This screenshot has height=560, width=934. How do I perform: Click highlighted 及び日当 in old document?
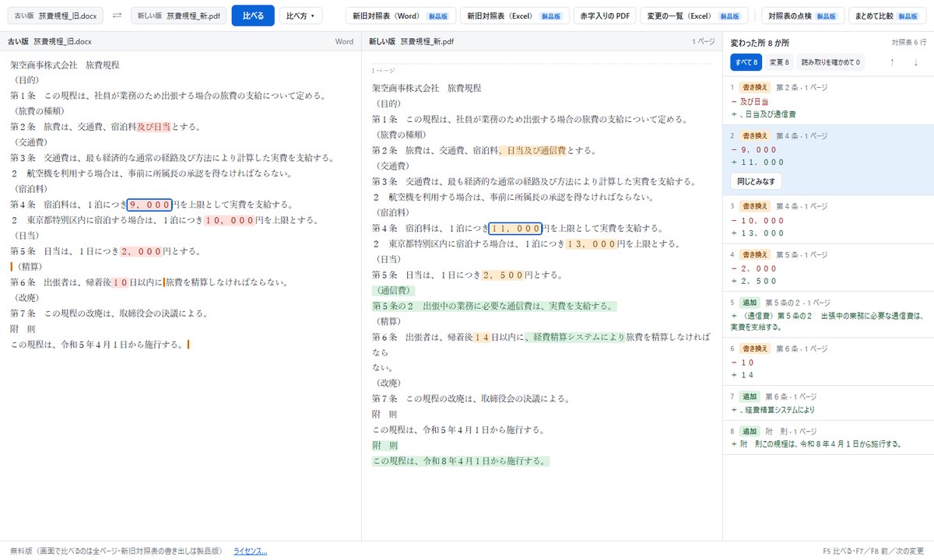coord(153,126)
